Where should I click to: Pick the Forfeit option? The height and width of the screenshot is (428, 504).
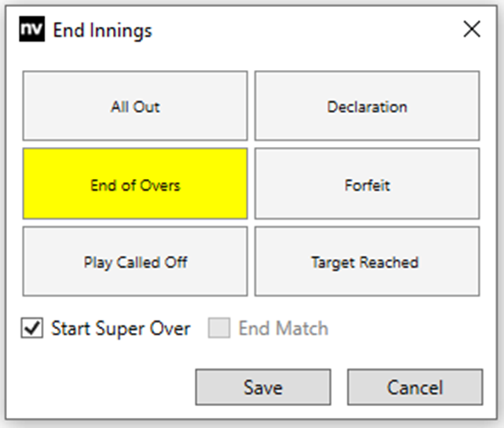click(x=367, y=185)
